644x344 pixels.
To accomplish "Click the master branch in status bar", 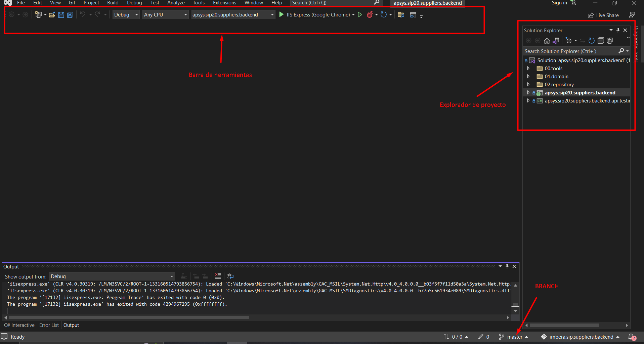I will (x=514, y=337).
